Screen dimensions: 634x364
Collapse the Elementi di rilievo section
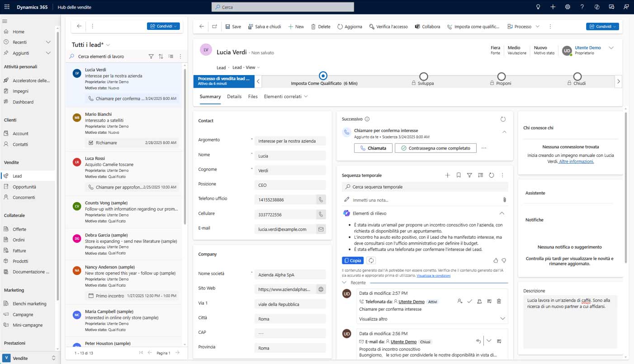502,213
